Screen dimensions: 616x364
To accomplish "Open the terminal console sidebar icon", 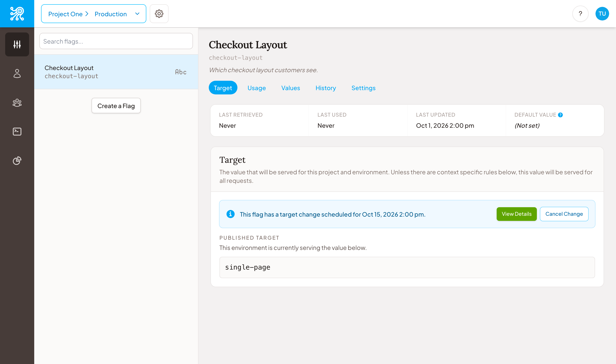I will tap(17, 132).
